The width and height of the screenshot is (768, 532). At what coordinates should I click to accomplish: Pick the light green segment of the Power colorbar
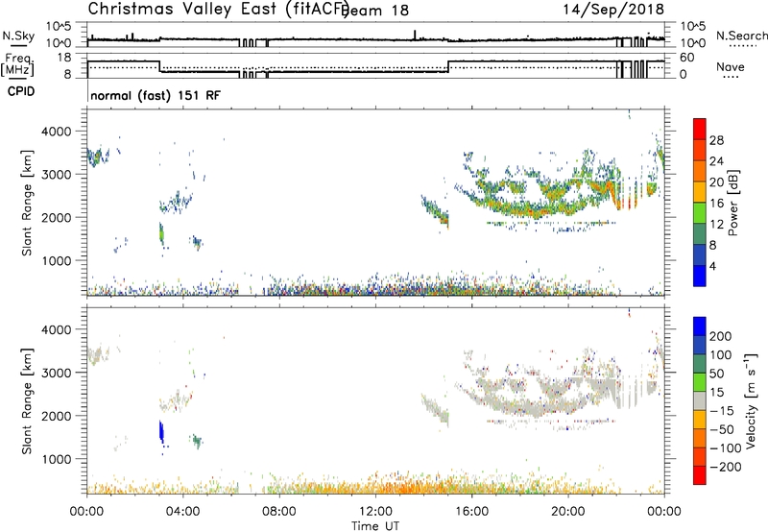tap(700, 213)
